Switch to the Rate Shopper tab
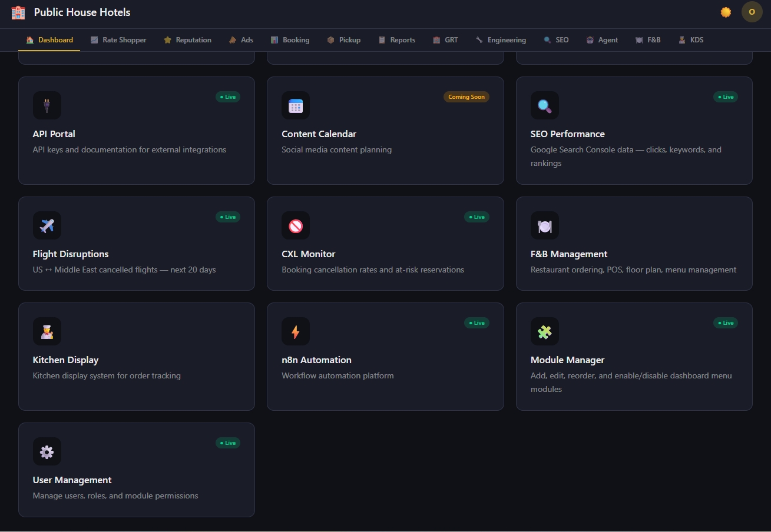Viewport: 771px width, 532px height. (118, 40)
